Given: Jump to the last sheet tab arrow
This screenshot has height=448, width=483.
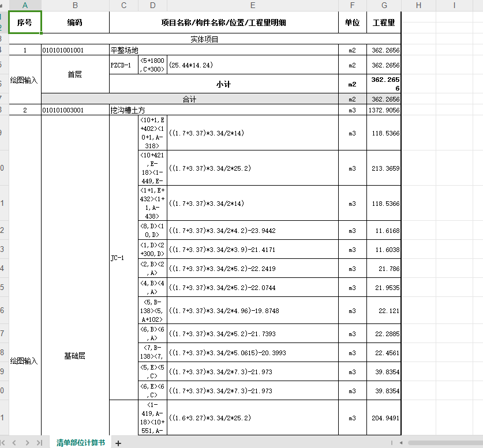Looking at the screenshot, I should click(39, 443).
